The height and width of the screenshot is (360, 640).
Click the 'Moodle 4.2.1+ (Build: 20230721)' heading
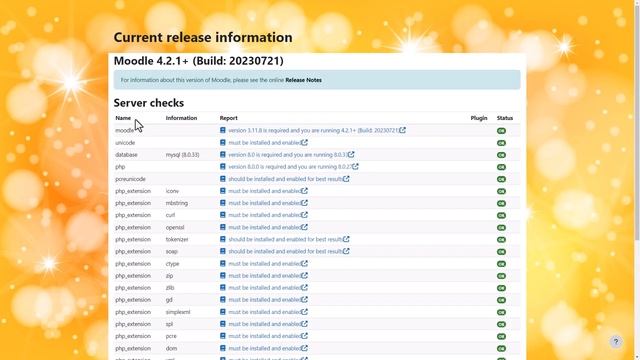point(198,61)
